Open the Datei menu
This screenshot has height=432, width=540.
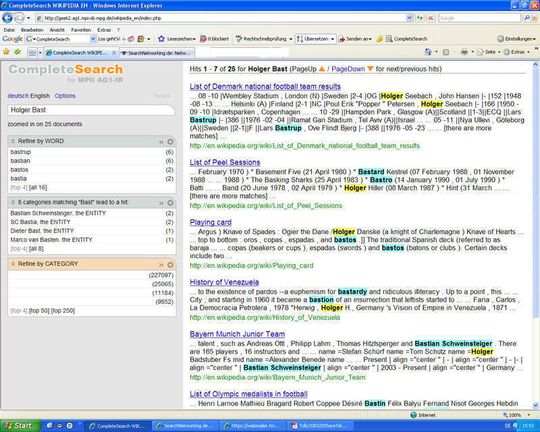point(9,30)
